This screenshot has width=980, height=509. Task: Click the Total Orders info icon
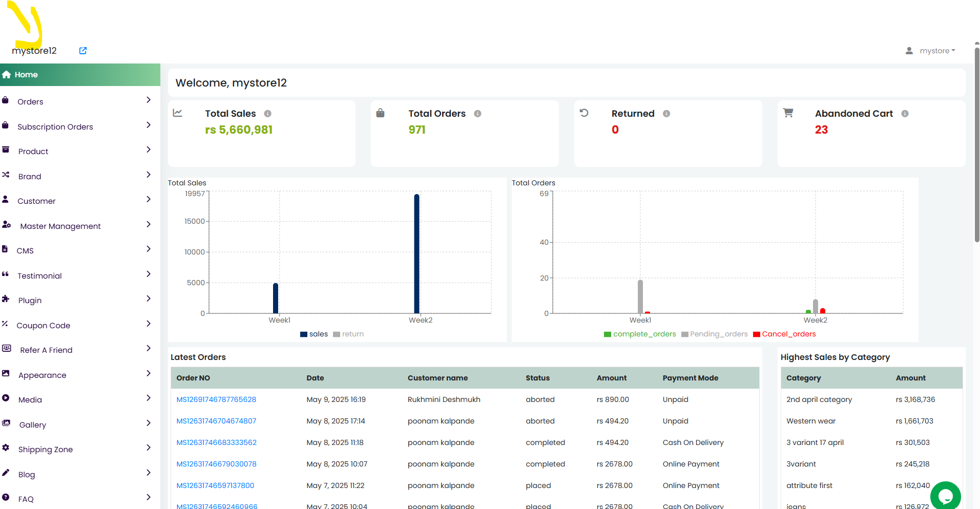pos(477,114)
